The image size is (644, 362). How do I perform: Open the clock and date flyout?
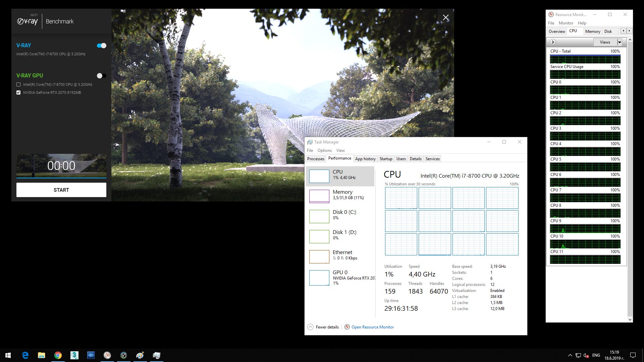click(x=614, y=355)
